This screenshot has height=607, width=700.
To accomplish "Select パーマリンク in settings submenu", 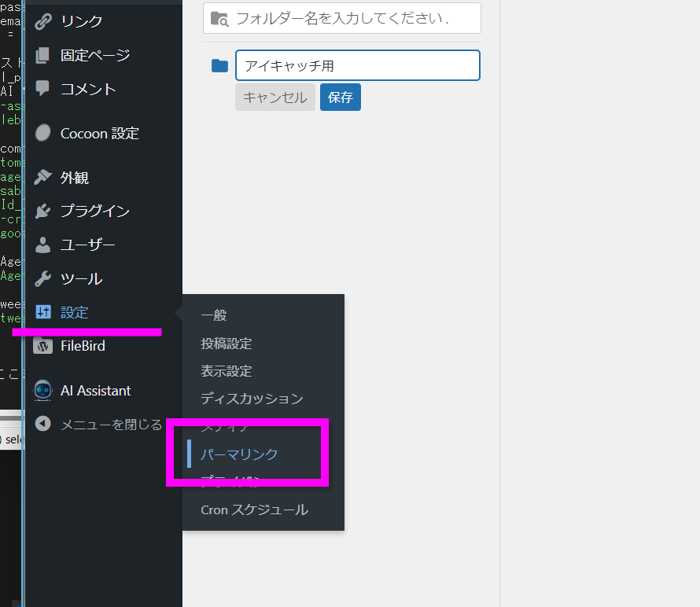I will (239, 454).
